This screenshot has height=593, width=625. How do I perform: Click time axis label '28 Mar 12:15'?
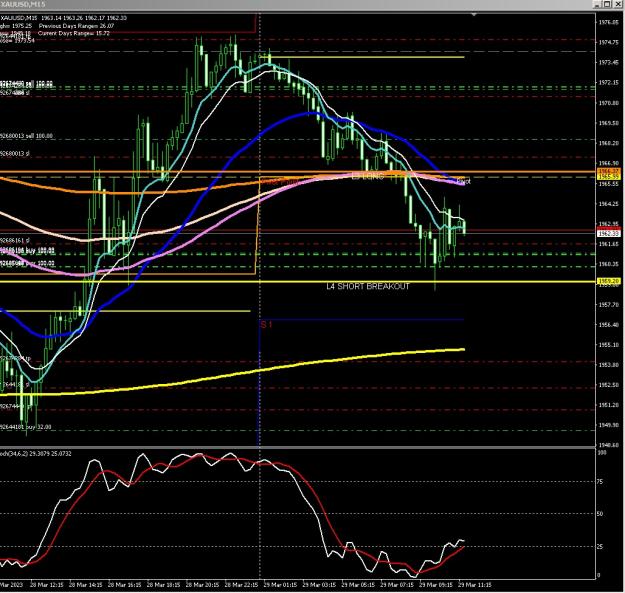[x=47, y=585]
